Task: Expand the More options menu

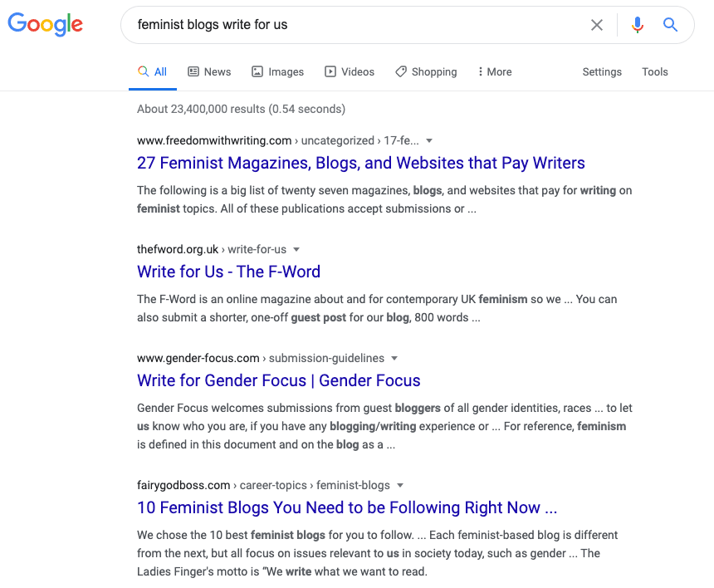Action: click(495, 72)
